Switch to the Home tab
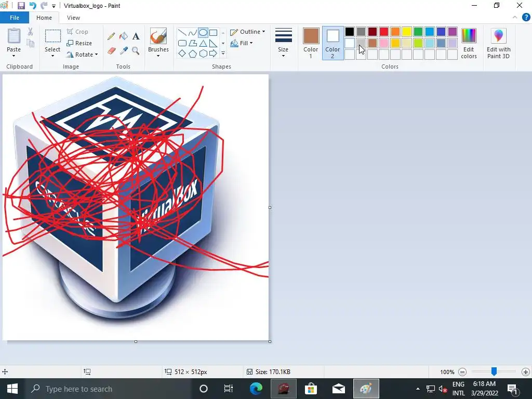The image size is (532, 399). (44, 18)
